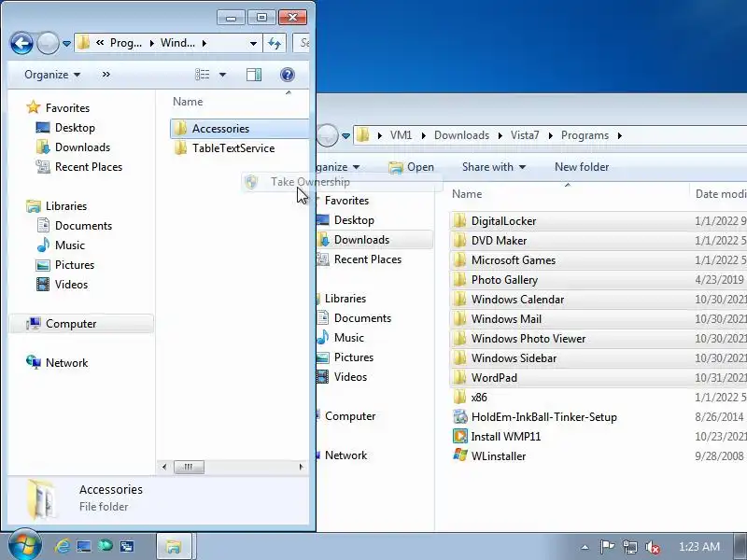747x560 pixels.
Task: Select the Accessories folder
Action: 240,129
